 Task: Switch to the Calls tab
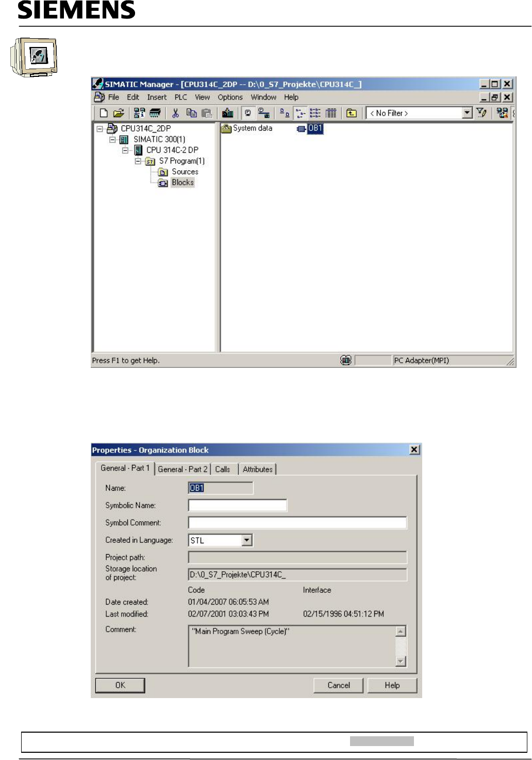(223, 469)
